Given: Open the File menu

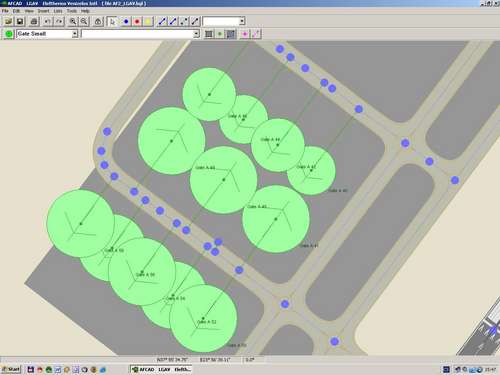Looking at the screenshot, I should point(5,11).
